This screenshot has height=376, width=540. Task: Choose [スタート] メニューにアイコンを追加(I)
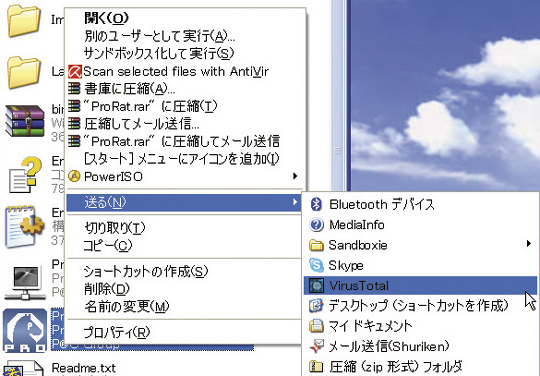[x=185, y=159]
